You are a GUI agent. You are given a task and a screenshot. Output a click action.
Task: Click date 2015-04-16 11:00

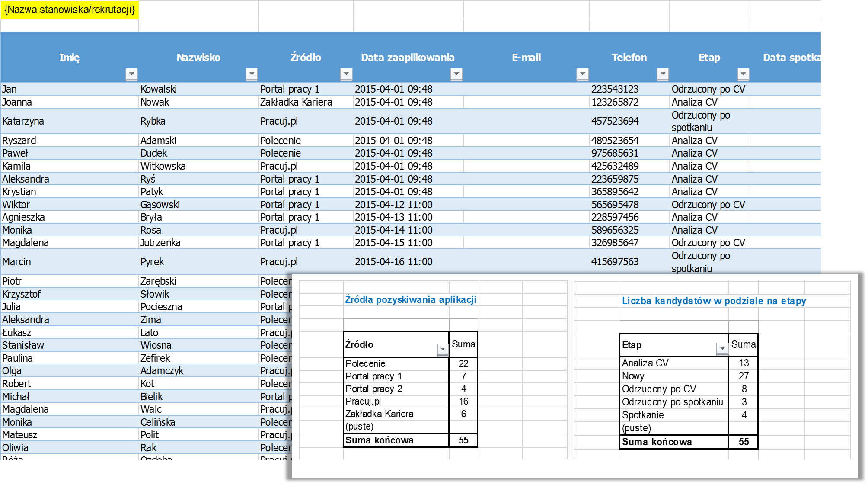(408, 262)
